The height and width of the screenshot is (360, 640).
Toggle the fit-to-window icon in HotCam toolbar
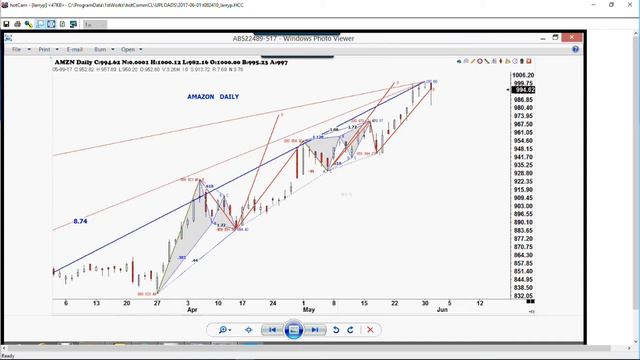(x=51, y=24)
